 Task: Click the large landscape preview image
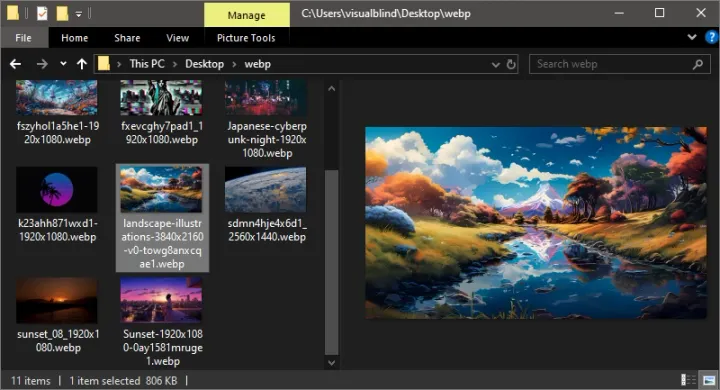pos(536,223)
